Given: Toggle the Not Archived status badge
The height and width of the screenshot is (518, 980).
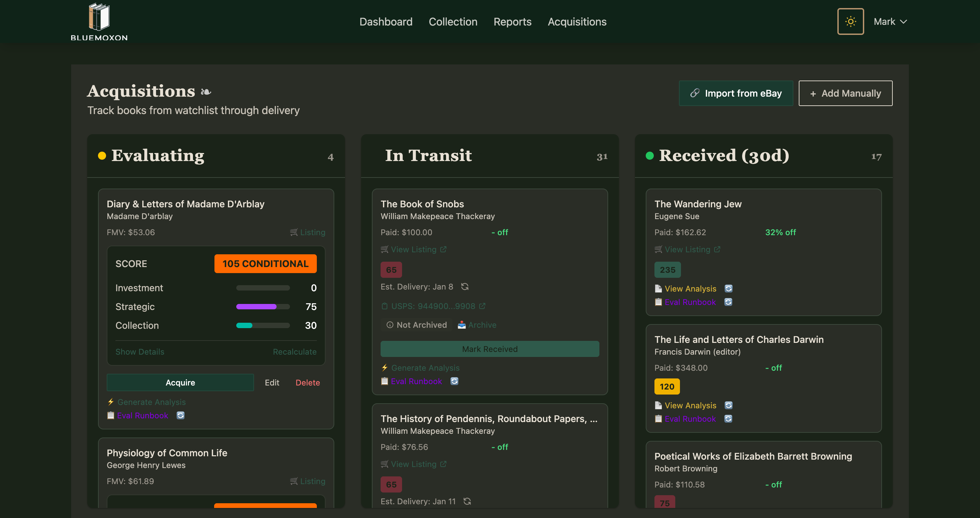Looking at the screenshot, I should (416, 325).
